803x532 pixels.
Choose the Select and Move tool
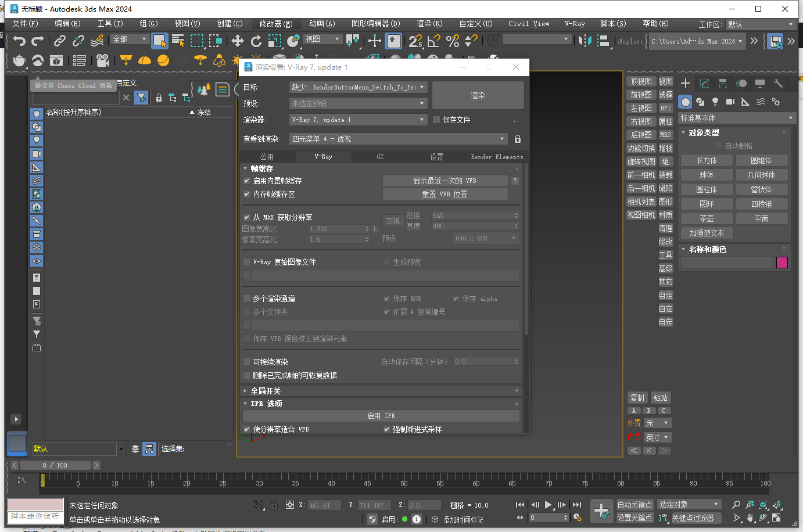(x=238, y=41)
